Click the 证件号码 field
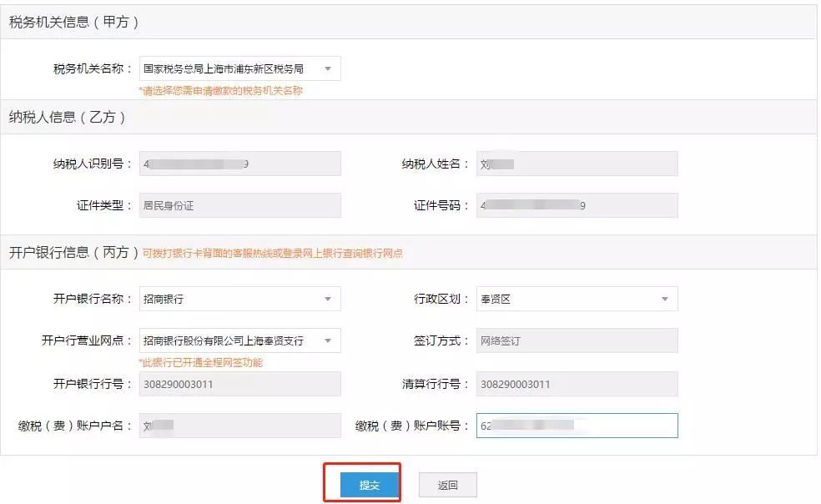The width and height of the screenshot is (821, 504). point(576,204)
